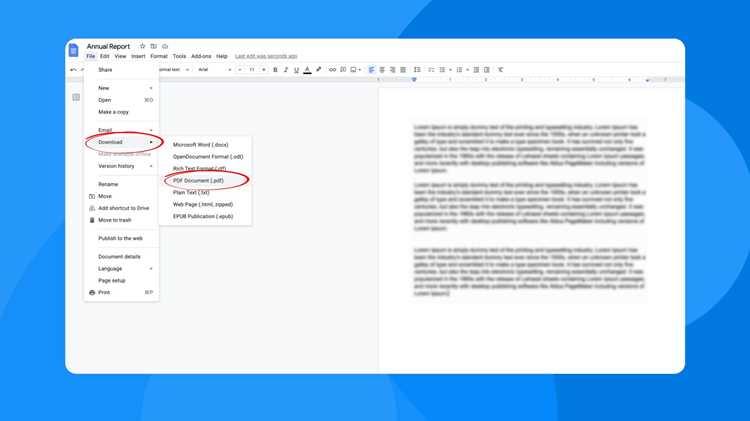Toggle Bold formatting

click(275, 70)
